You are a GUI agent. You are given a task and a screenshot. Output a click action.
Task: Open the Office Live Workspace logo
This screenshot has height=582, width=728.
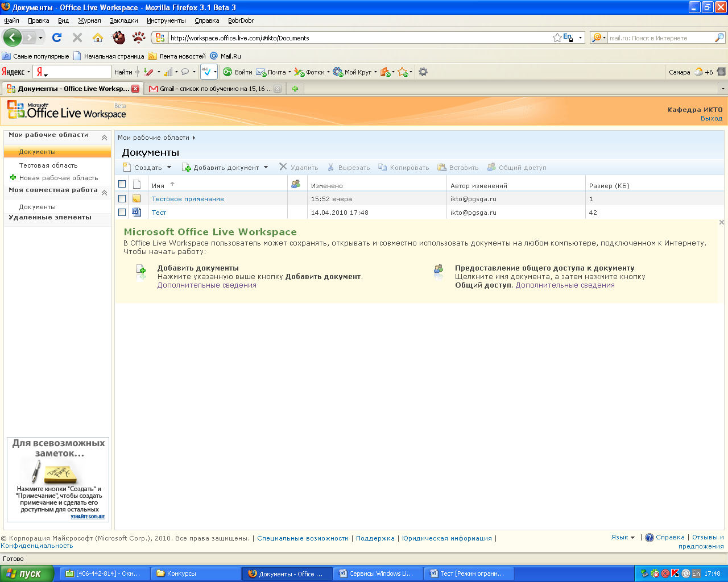67,110
